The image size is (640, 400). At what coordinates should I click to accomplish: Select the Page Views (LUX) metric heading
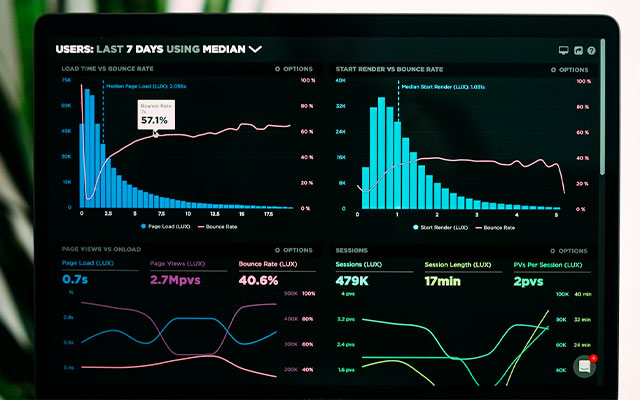coord(177,264)
